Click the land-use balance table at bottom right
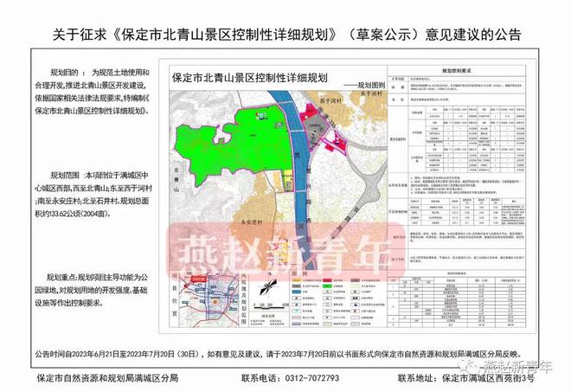571x392 pixels. point(457,299)
